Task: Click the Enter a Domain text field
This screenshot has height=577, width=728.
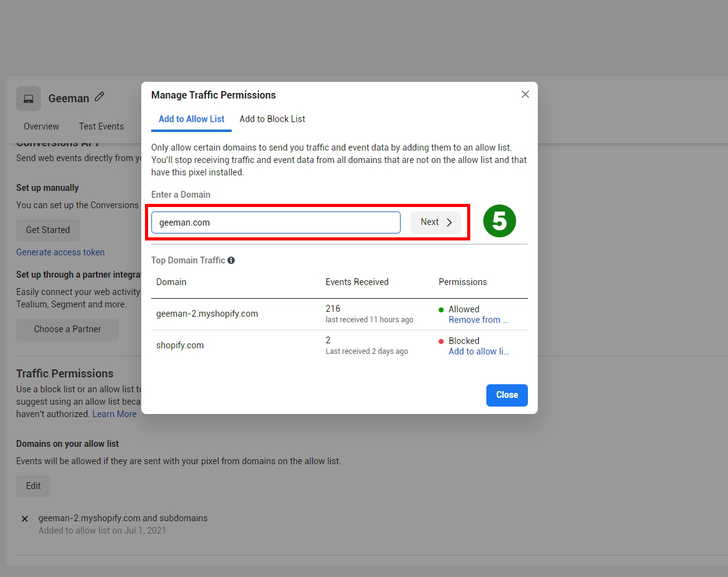Action: click(x=276, y=222)
